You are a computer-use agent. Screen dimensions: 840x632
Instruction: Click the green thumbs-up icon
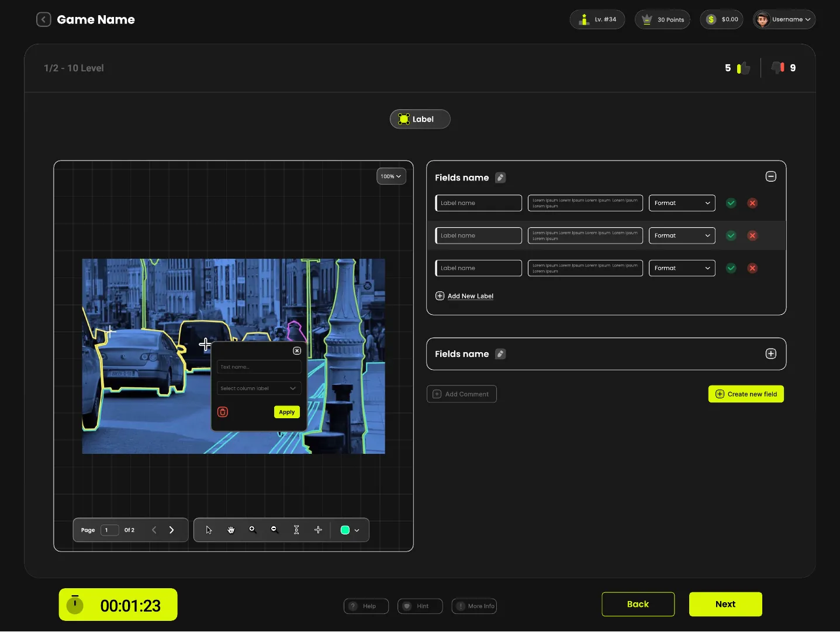tap(743, 68)
